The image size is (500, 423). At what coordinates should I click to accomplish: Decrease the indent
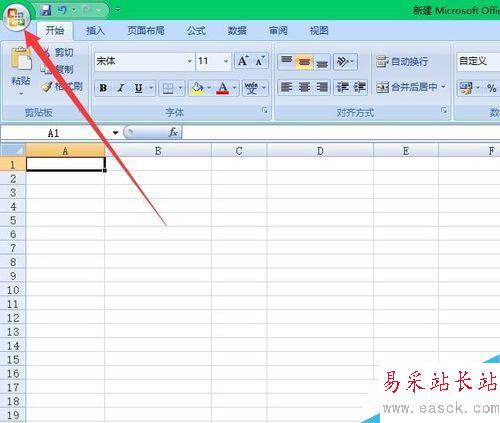click(342, 88)
